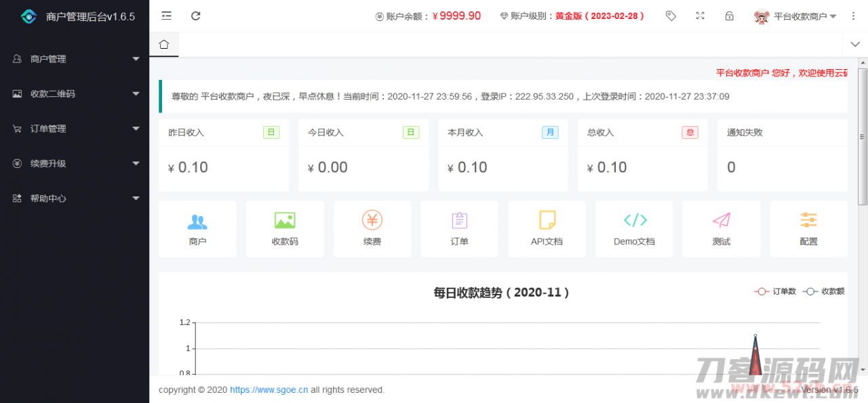Open the Demo文档 code icon
Image resolution: width=868 pixels, height=403 pixels.
(634, 221)
